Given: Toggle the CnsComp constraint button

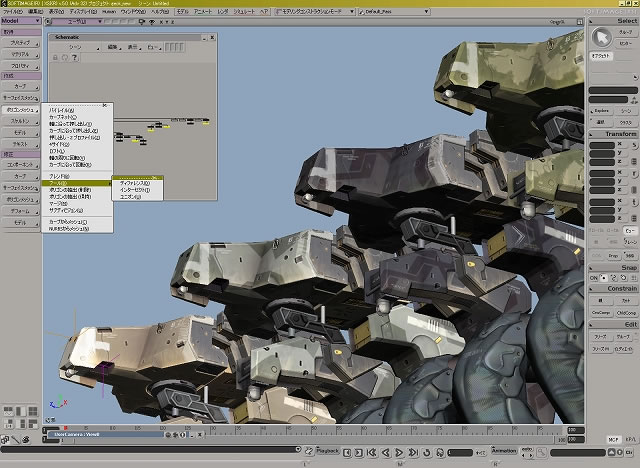Looking at the screenshot, I should [601, 312].
